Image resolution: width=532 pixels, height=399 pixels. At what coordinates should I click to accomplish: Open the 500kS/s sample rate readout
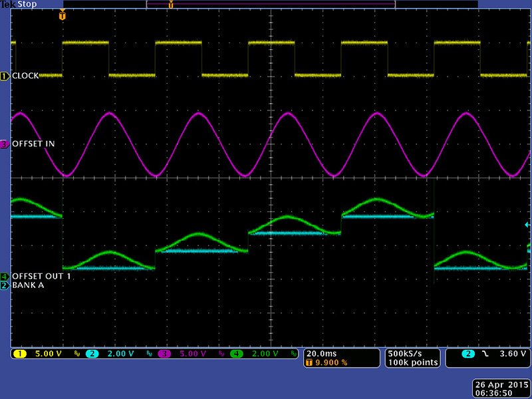pyautogui.click(x=413, y=352)
